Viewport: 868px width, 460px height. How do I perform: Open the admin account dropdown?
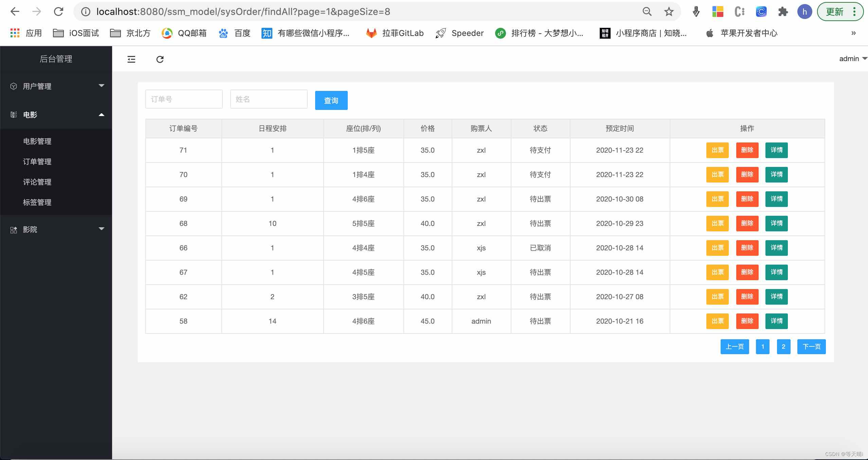851,58
